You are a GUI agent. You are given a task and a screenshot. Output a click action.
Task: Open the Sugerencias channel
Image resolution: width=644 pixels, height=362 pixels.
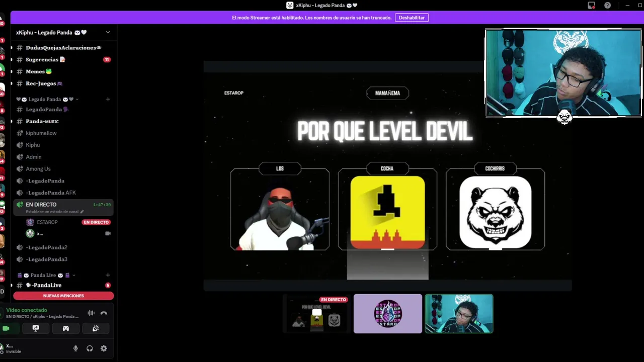click(x=63, y=59)
